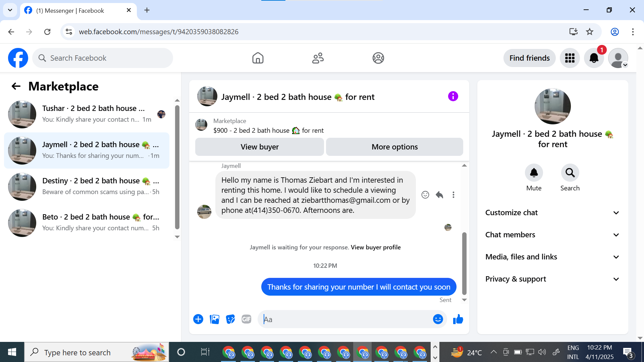Viewport: 644px width, 362px height.
Task: Open the Facebook Home feed icon
Action: point(258,58)
